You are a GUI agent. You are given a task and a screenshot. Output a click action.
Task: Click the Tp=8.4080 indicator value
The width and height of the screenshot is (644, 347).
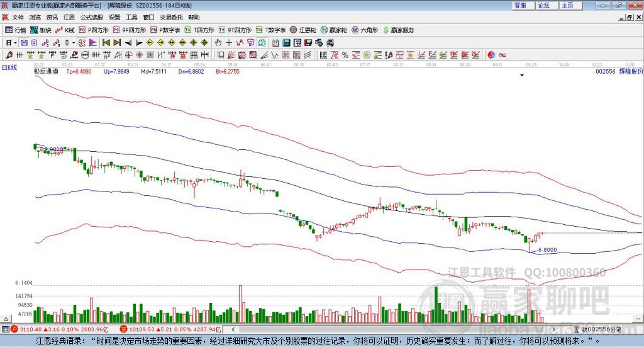(x=79, y=72)
